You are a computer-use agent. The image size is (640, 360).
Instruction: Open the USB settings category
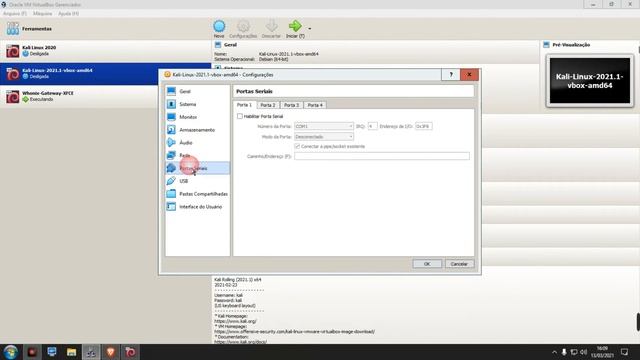tap(197, 181)
